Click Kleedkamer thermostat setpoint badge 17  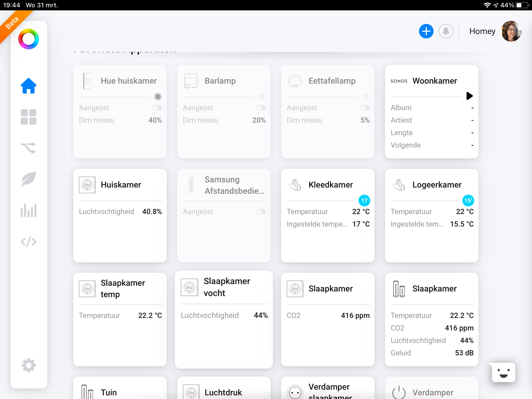pyautogui.click(x=364, y=201)
